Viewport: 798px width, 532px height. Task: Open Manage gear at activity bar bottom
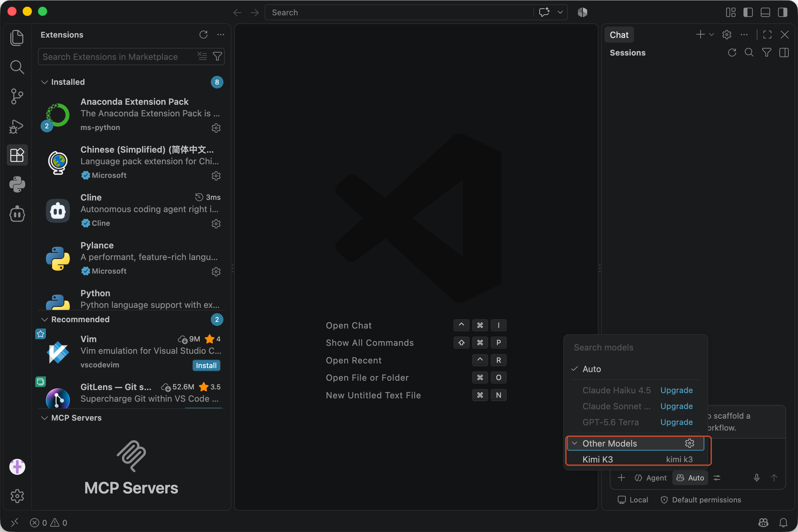point(17,496)
